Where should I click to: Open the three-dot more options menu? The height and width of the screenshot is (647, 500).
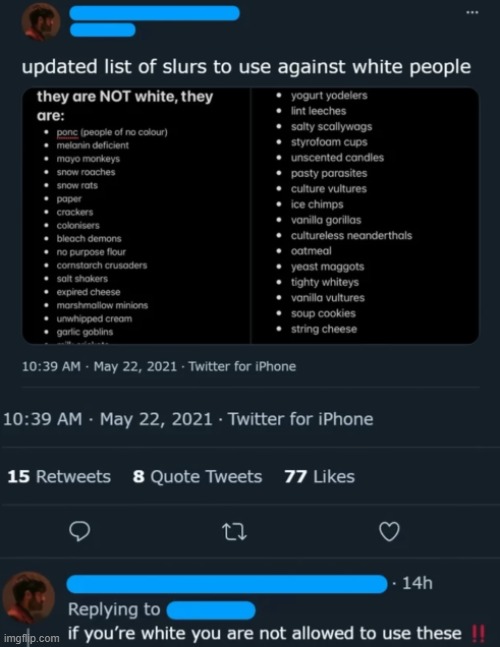(472, 12)
